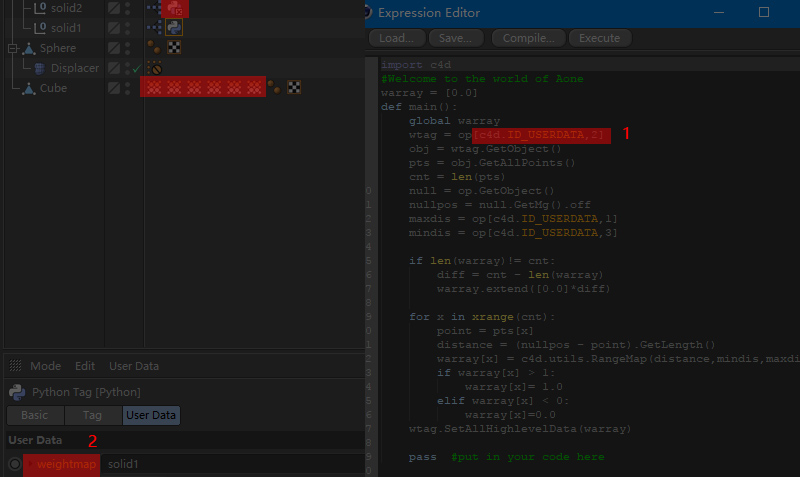Select the User Data tab
This screenshot has width=800, height=477.
click(x=151, y=415)
